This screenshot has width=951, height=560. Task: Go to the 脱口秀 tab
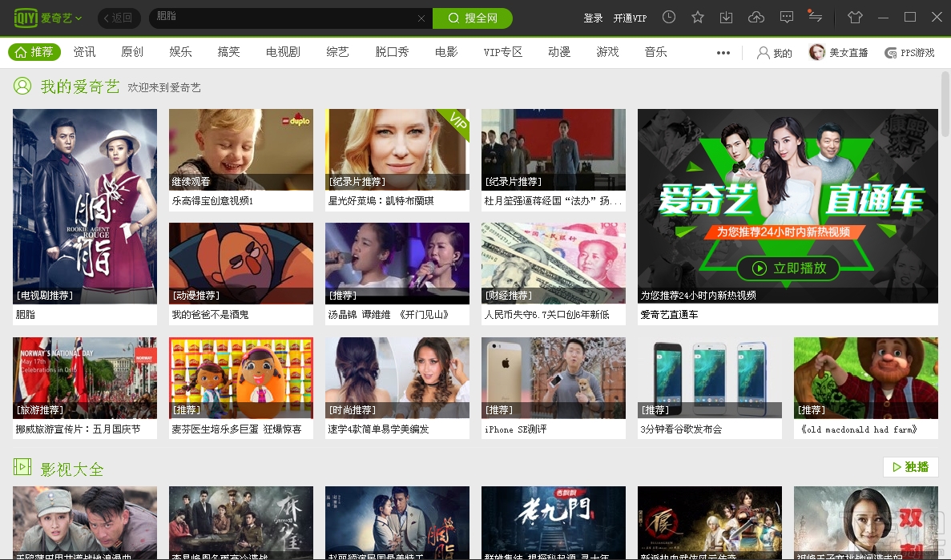392,52
